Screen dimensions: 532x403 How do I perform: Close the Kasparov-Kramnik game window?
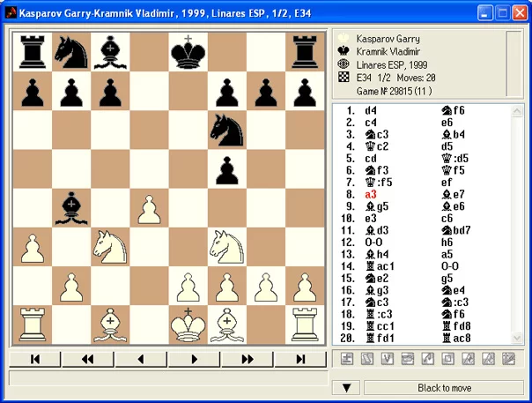[520, 13]
